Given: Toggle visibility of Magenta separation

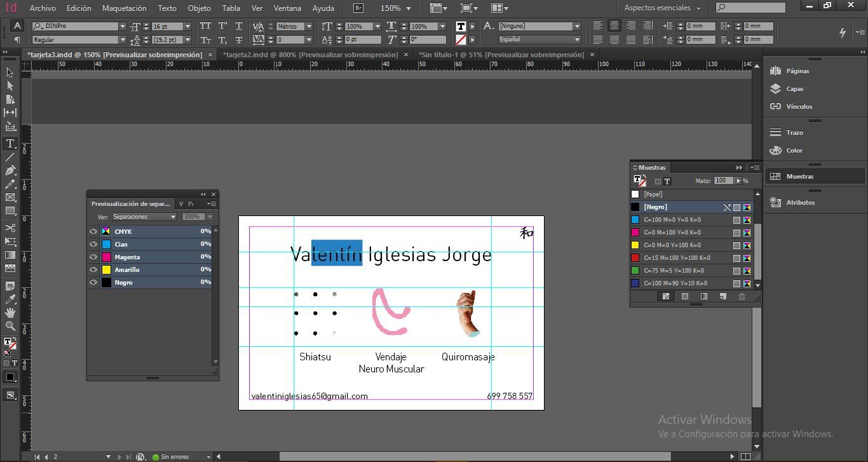Looking at the screenshot, I should 93,257.
